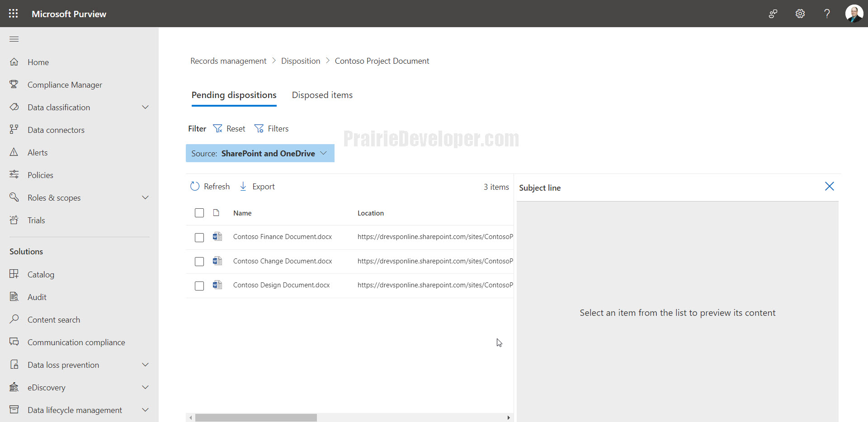868x422 pixels.
Task: Sort by the Name column header
Action: 242,213
